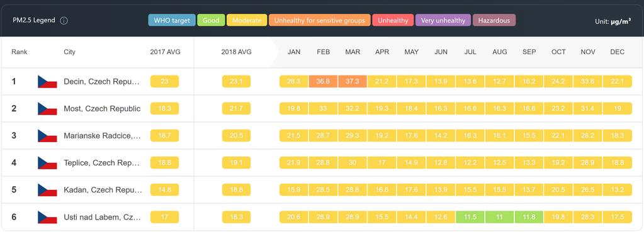
Task: Click the rank number 6 cell
Action: [14, 217]
